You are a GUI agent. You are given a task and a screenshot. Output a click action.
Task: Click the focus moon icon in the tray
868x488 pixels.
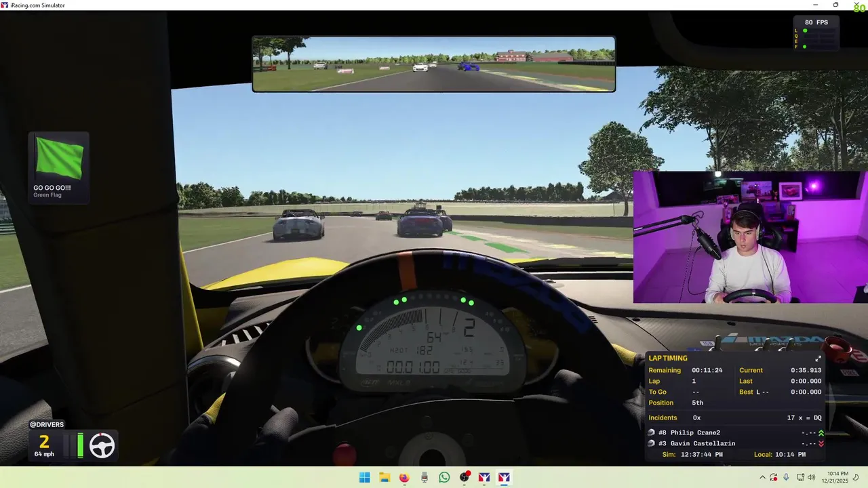[x=856, y=477]
